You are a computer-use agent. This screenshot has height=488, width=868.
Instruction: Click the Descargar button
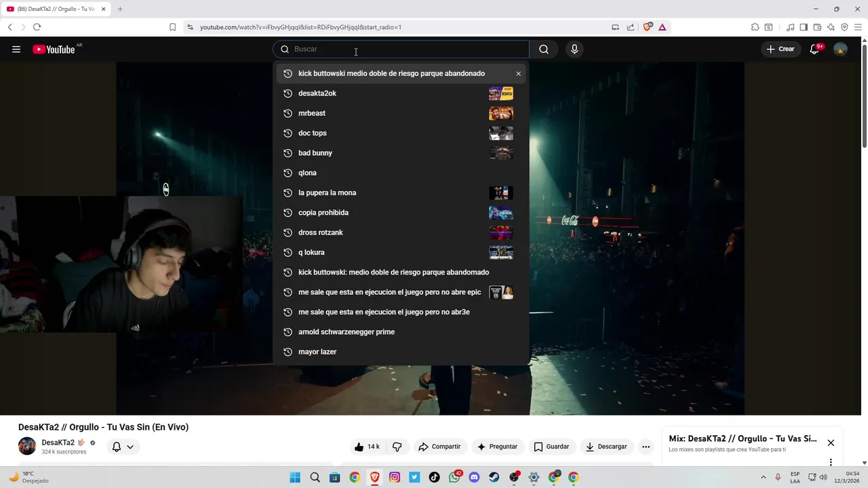coord(606,447)
